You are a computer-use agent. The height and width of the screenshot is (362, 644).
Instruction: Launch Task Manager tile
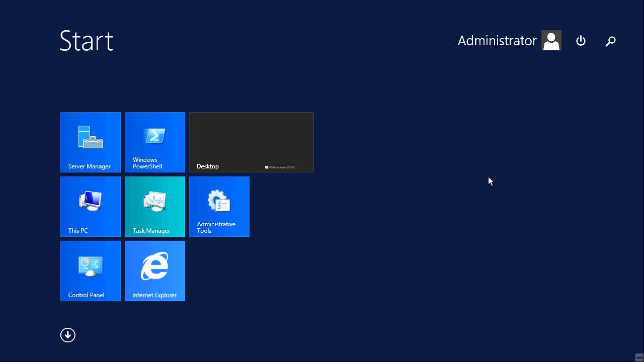point(155,207)
